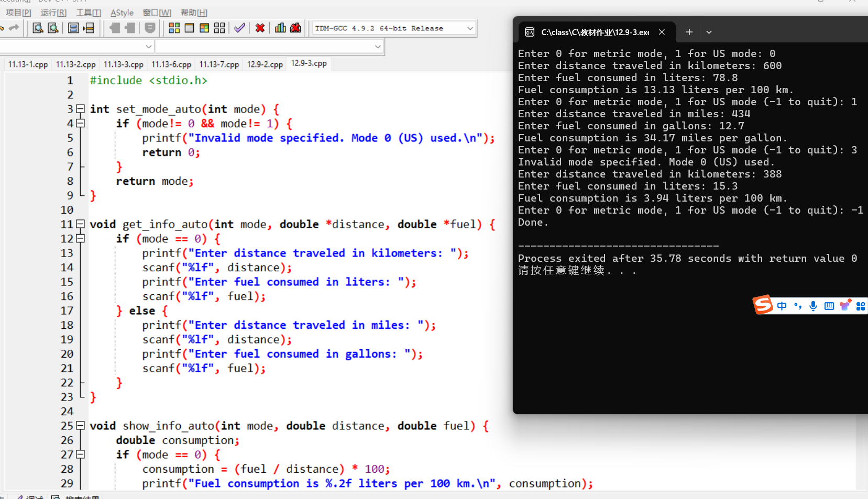
Task: Open the terminal tab dropdown chevron
Action: pyautogui.click(x=709, y=32)
